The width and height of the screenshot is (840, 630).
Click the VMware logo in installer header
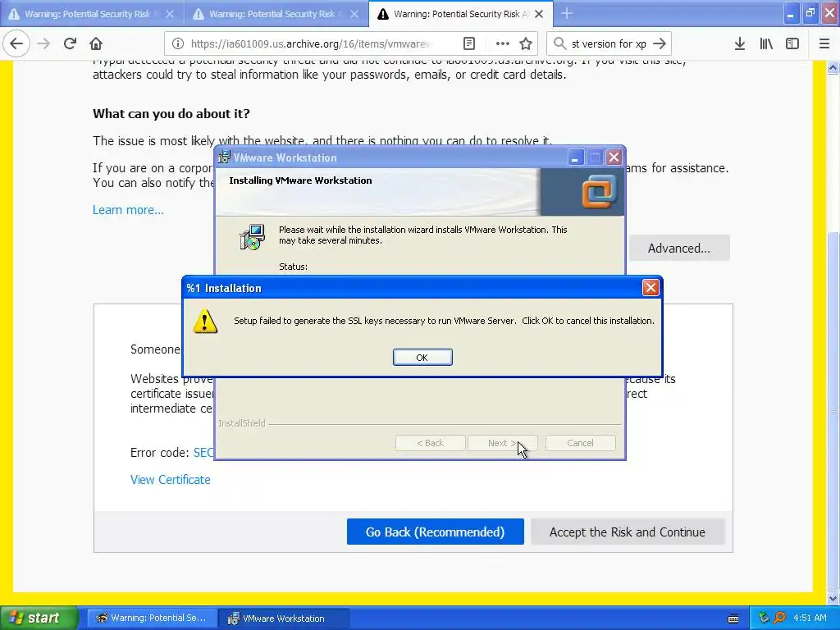(599, 191)
